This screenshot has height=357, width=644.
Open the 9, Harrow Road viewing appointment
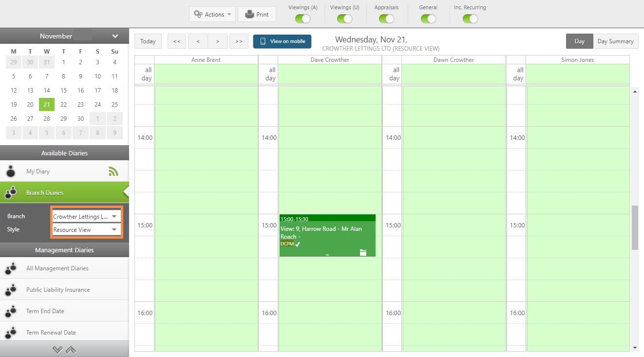(x=327, y=235)
